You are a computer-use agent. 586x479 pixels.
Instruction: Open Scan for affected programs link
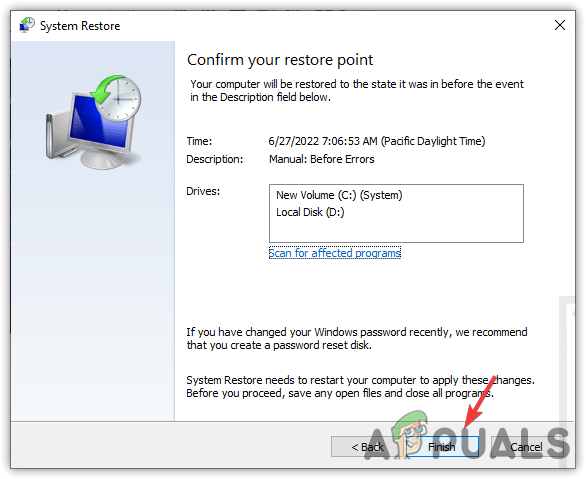coord(335,253)
